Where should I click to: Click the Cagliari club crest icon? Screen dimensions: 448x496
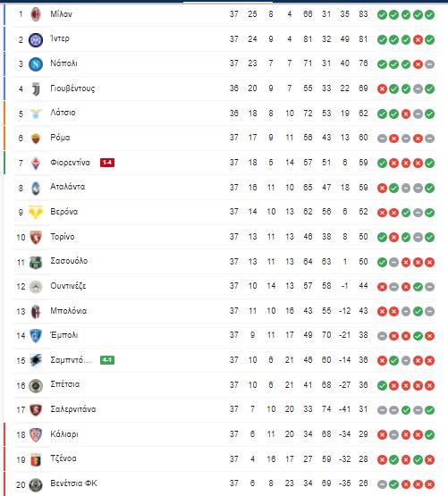[36, 435]
